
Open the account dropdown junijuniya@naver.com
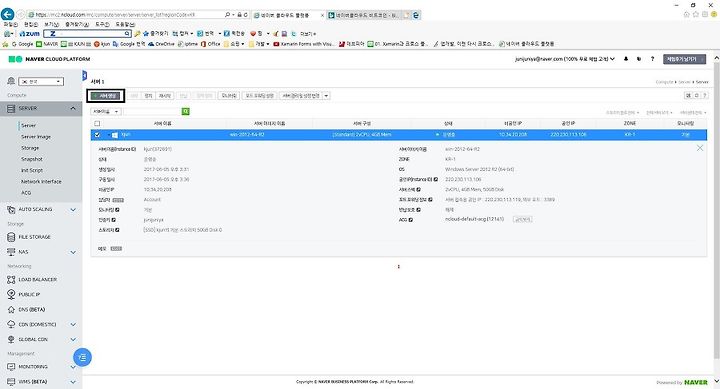(564, 59)
